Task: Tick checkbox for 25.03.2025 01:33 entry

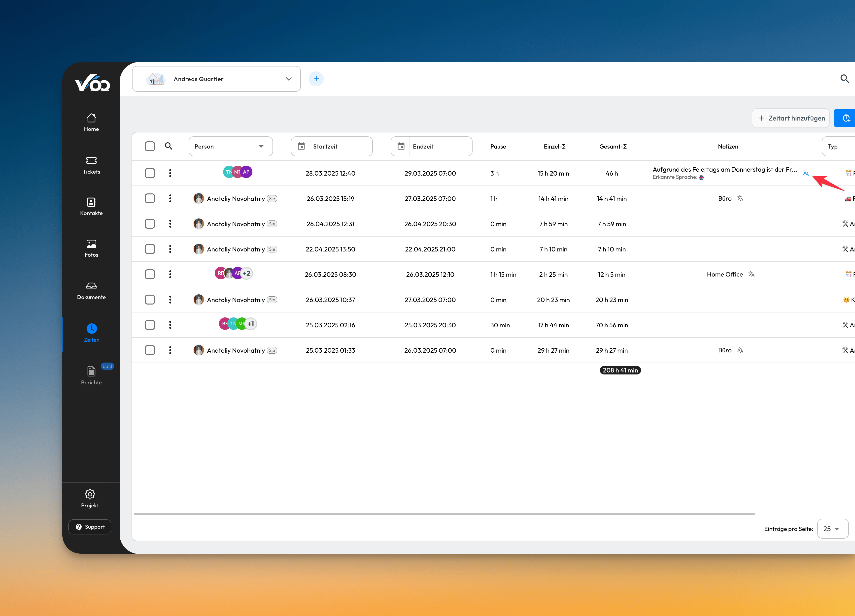Action: pos(150,350)
